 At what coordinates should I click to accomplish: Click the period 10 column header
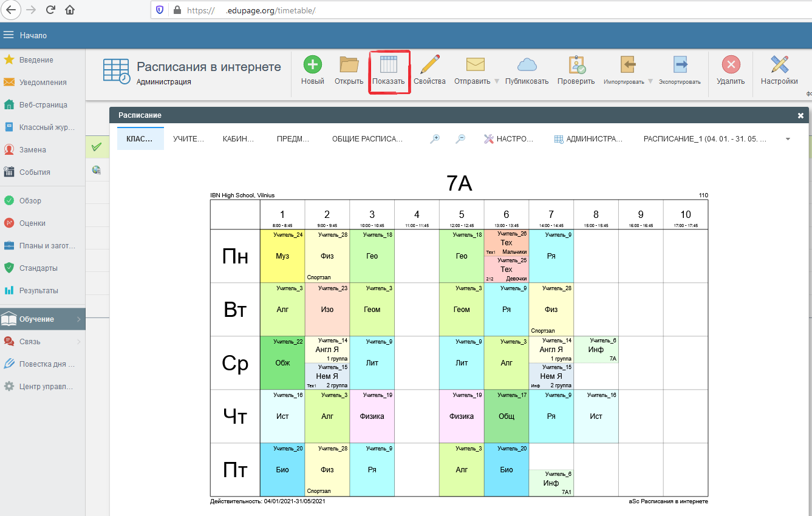(x=686, y=215)
